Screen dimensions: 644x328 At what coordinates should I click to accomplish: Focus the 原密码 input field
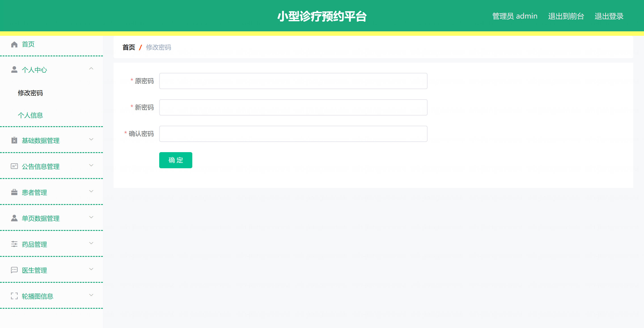(293, 81)
